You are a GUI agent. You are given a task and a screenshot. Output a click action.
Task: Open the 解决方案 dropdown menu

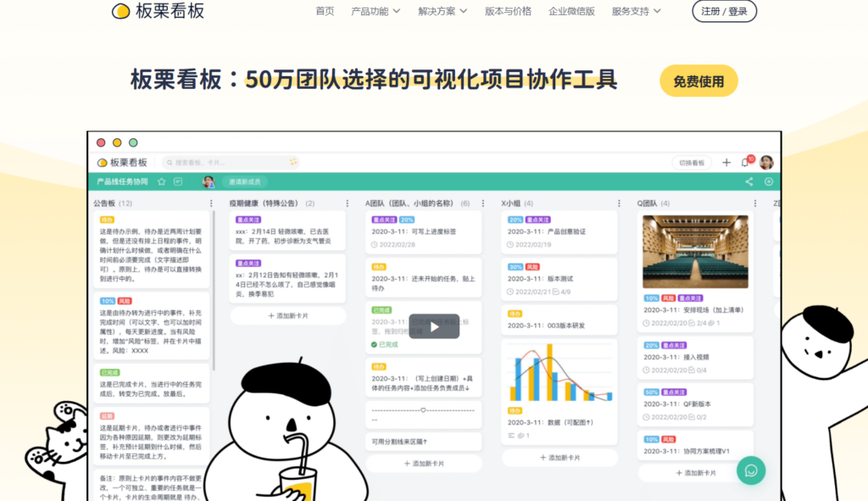[x=437, y=12]
